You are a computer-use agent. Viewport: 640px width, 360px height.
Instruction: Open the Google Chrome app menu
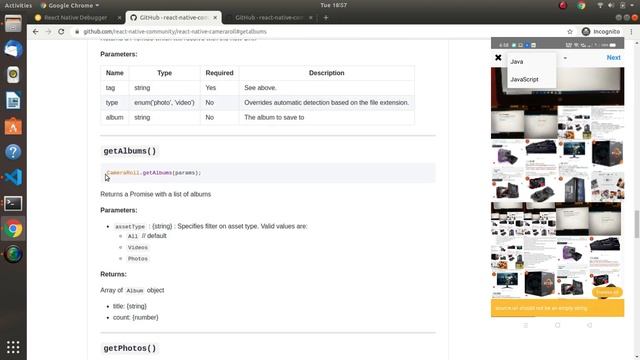point(70,5)
